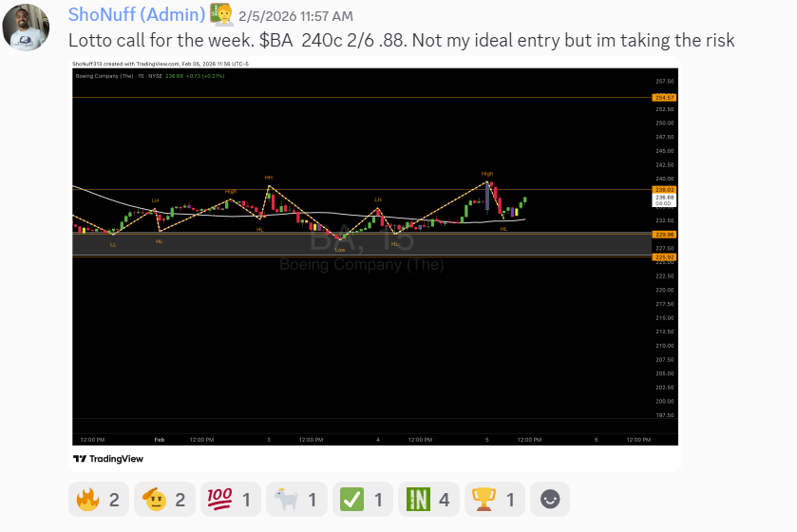797x532 pixels.
Task: Click the 229.96 orange price label
Action: click(664, 235)
